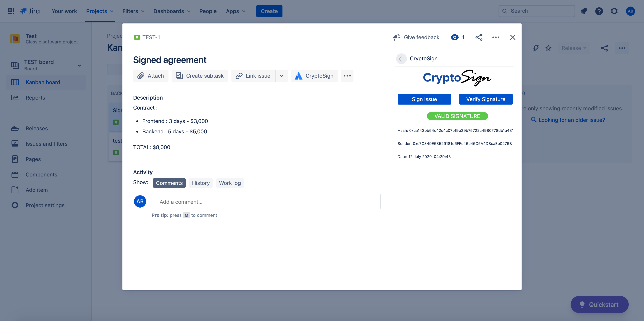The image size is (644, 321).
Task: Open issue actions three-dot menu
Action: click(496, 37)
